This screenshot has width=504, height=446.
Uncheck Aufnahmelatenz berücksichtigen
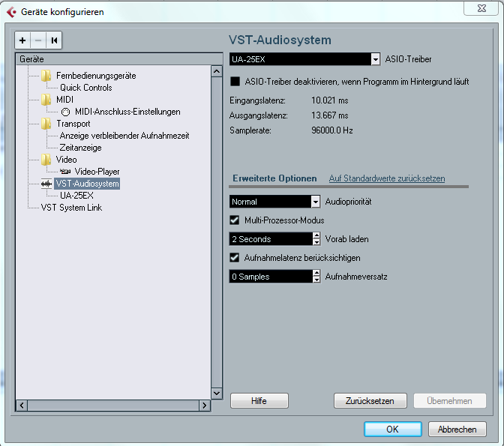(x=234, y=258)
